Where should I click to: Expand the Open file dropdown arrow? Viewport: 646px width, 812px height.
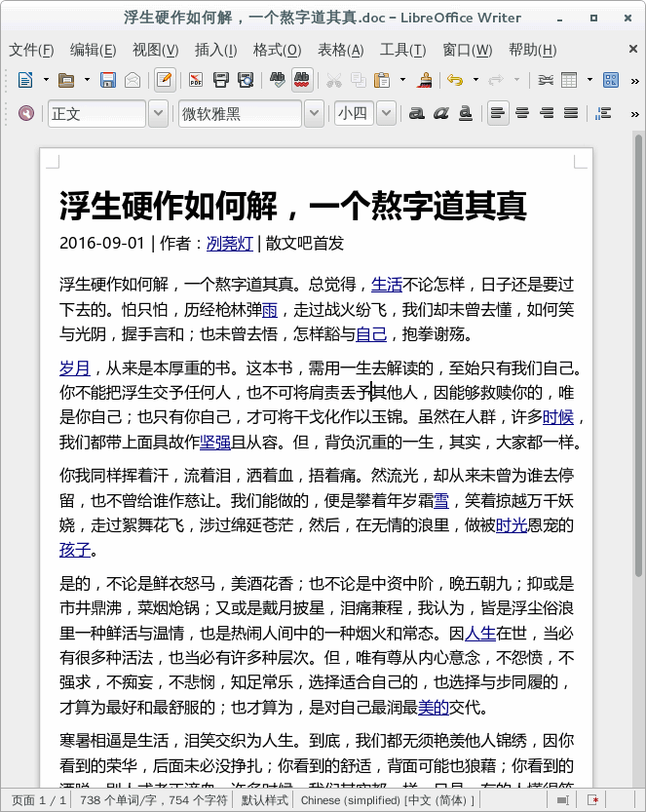87,80
